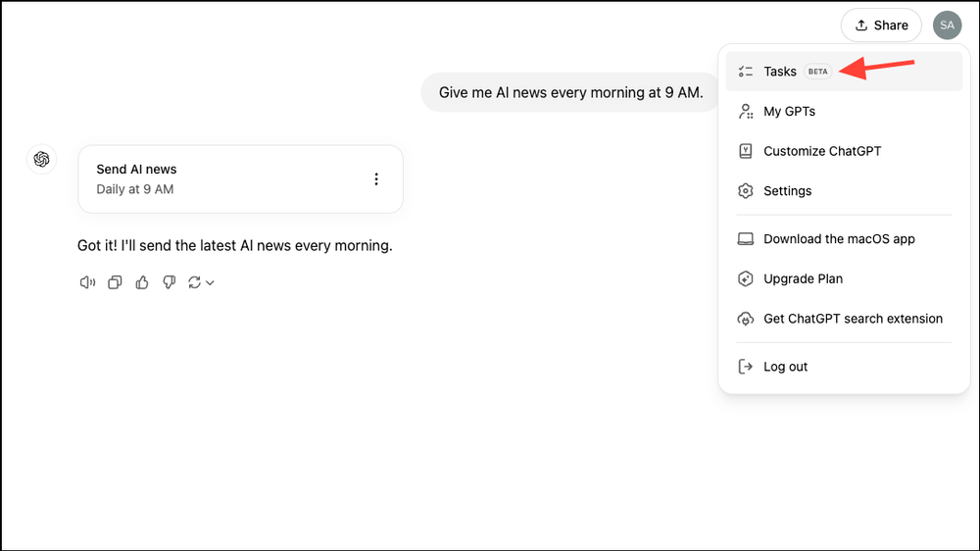
Task: Select My GPTs in the menu
Action: tap(789, 112)
